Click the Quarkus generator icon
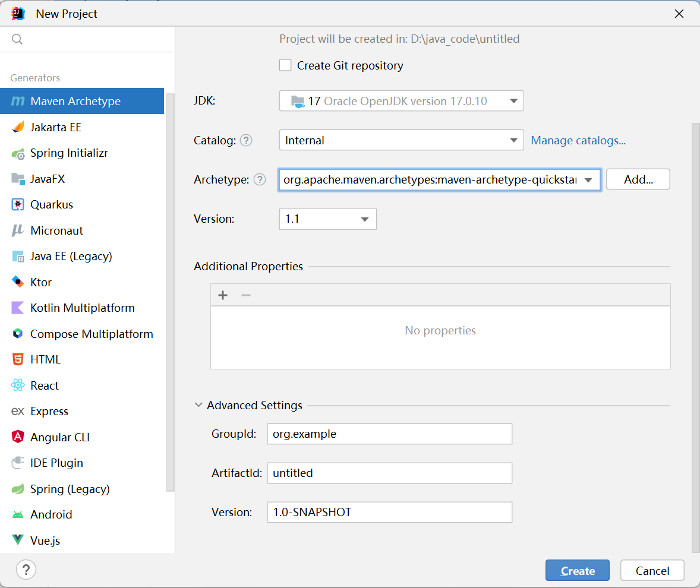The height and width of the screenshot is (588, 700). 18,205
